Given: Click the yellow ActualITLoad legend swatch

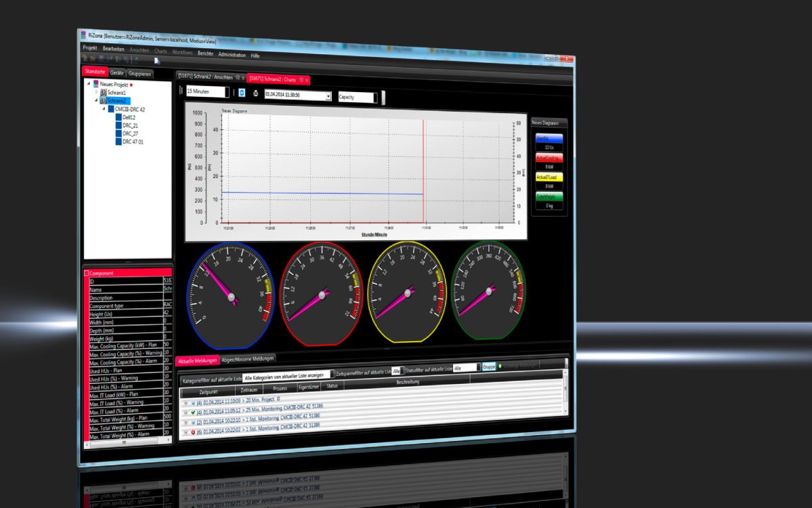Looking at the screenshot, I should [x=549, y=177].
